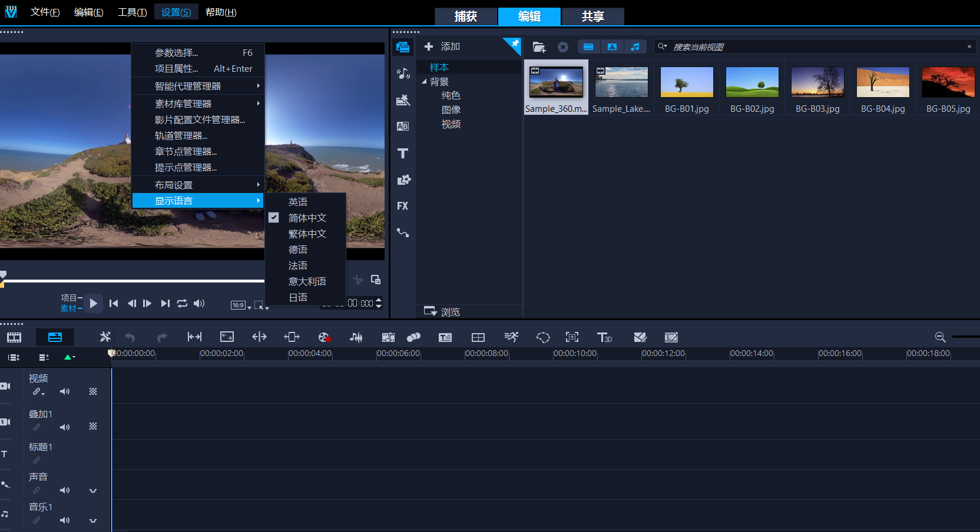Click the 添加 button in library
980x532 pixels.
pyautogui.click(x=443, y=46)
